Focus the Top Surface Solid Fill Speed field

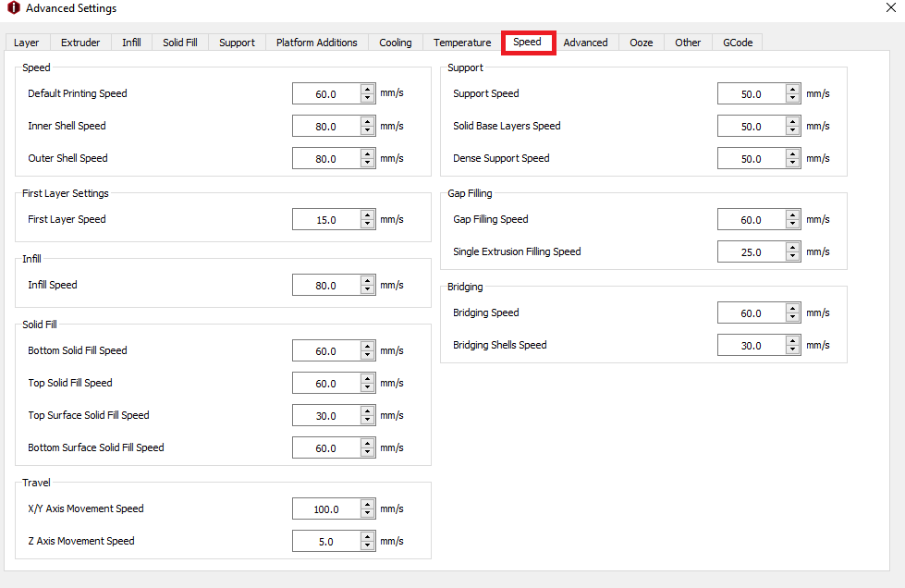[325, 416]
